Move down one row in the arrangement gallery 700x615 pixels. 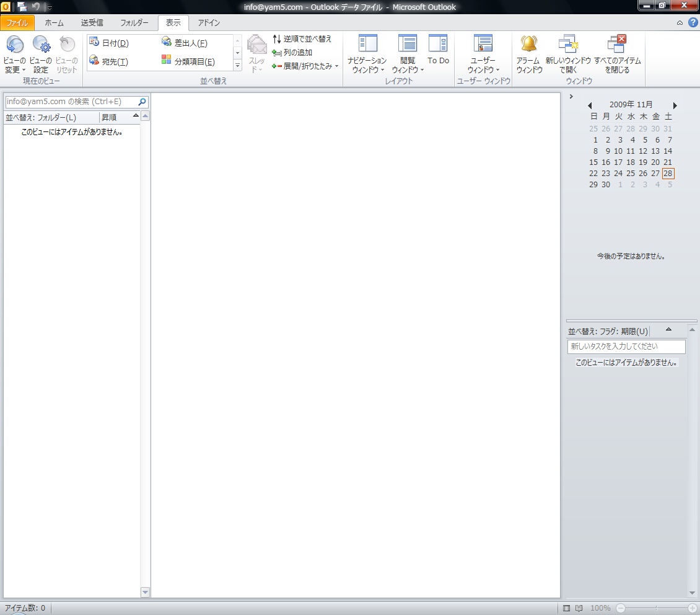[237, 53]
